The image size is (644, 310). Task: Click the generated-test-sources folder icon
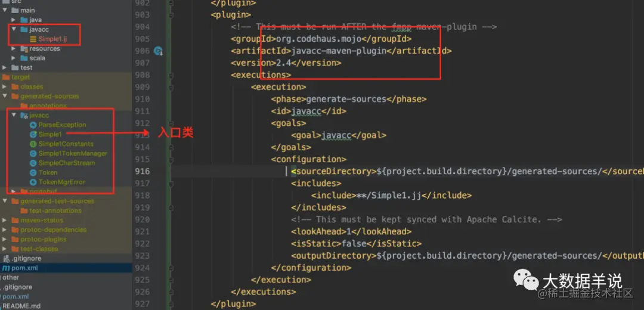[15, 201]
